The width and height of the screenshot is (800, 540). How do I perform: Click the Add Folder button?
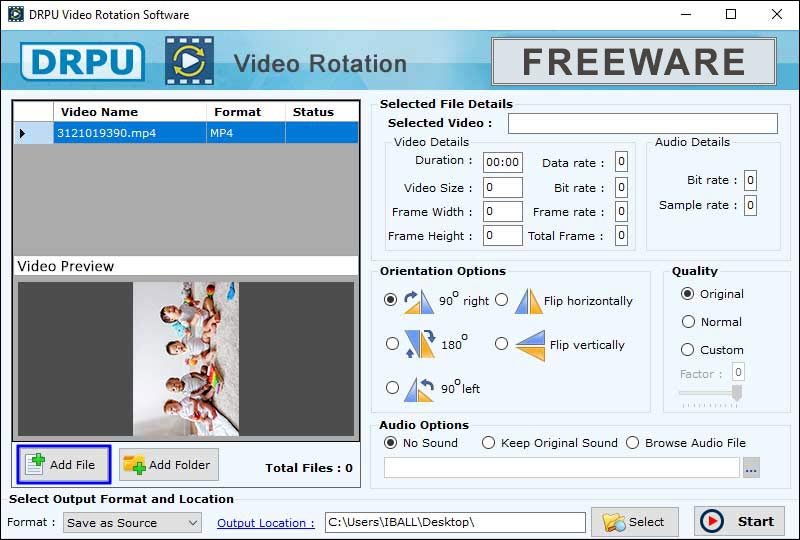click(169, 464)
